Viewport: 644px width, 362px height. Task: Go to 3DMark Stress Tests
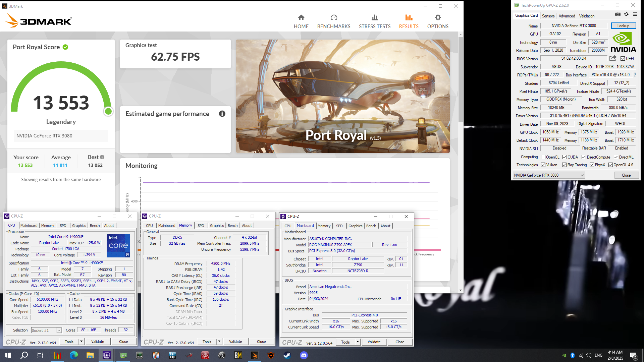click(x=375, y=21)
